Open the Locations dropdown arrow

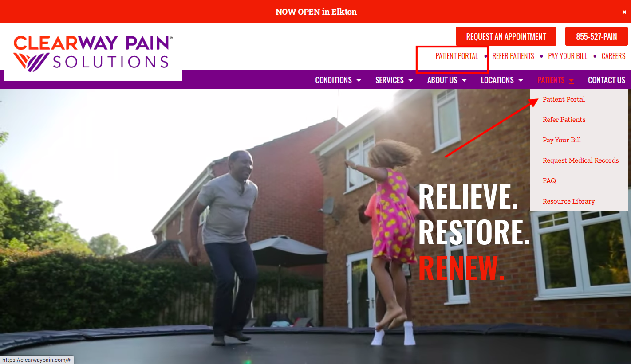point(521,80)
